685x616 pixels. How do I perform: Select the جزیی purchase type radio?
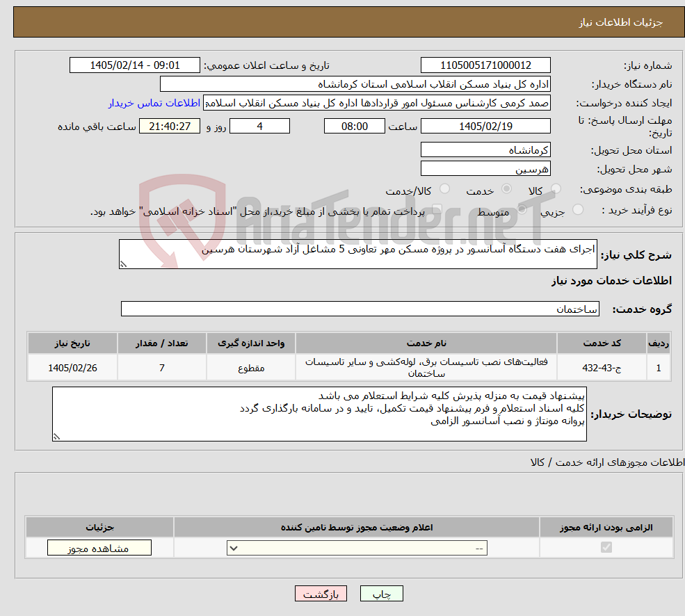(x=577, y=209)
